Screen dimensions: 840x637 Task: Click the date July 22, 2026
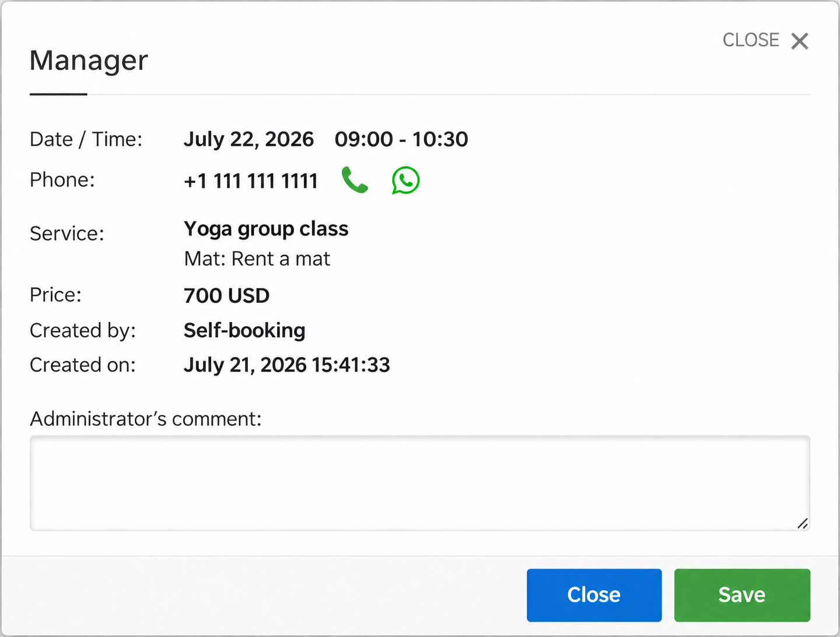(249, 139)
